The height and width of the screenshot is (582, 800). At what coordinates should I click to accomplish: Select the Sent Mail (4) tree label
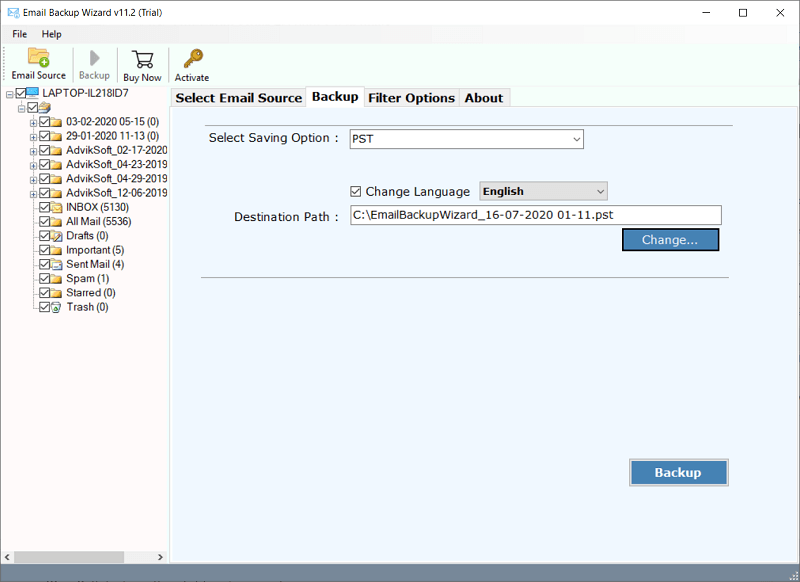click(x=95, y=264)
